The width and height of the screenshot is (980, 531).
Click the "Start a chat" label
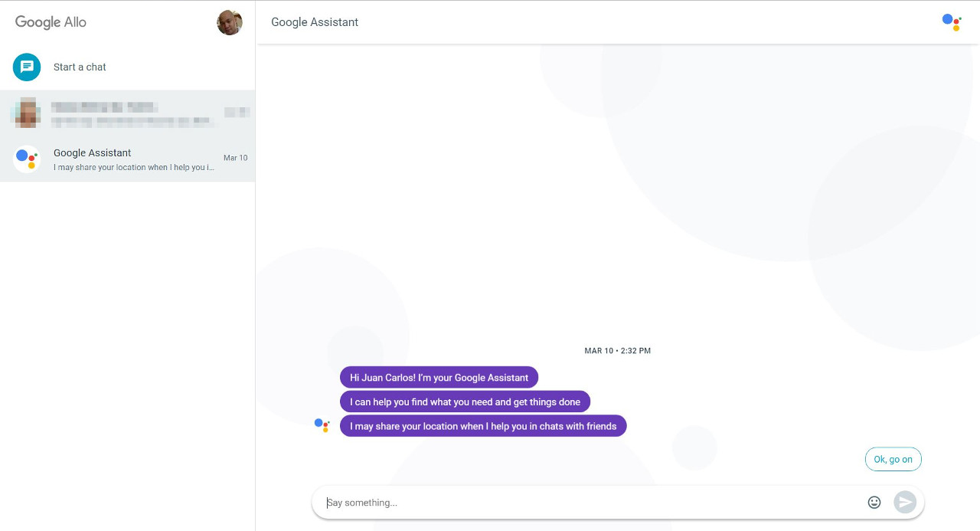[x=80, y=67]
